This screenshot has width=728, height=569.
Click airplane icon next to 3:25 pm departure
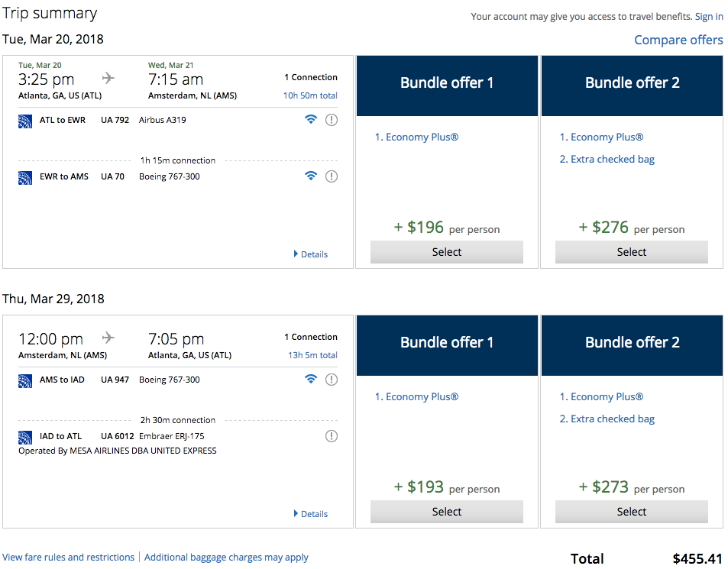(x=108, y=77)
